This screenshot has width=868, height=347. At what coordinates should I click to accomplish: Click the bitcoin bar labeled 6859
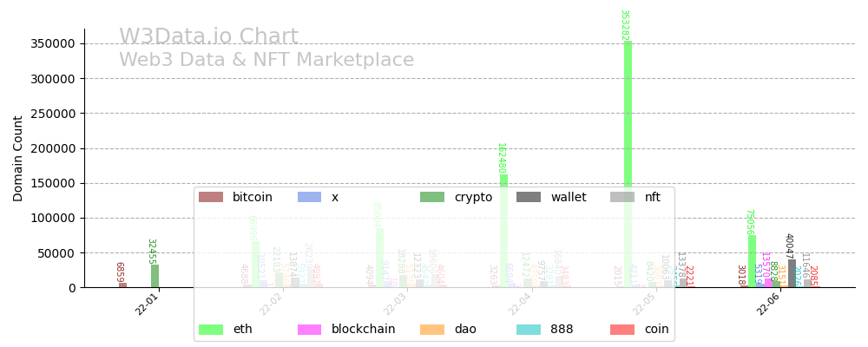[122, 285]
